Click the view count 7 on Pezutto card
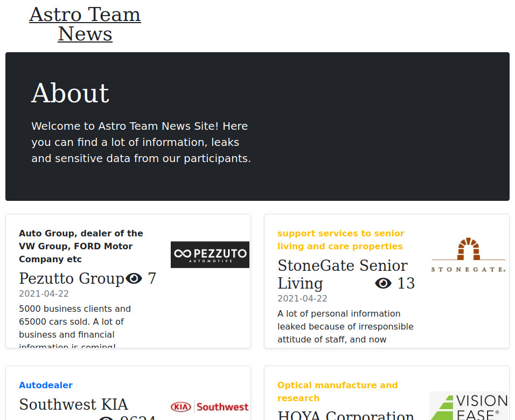The height and width of the screenshot is (420, 515). click(152, 278)
